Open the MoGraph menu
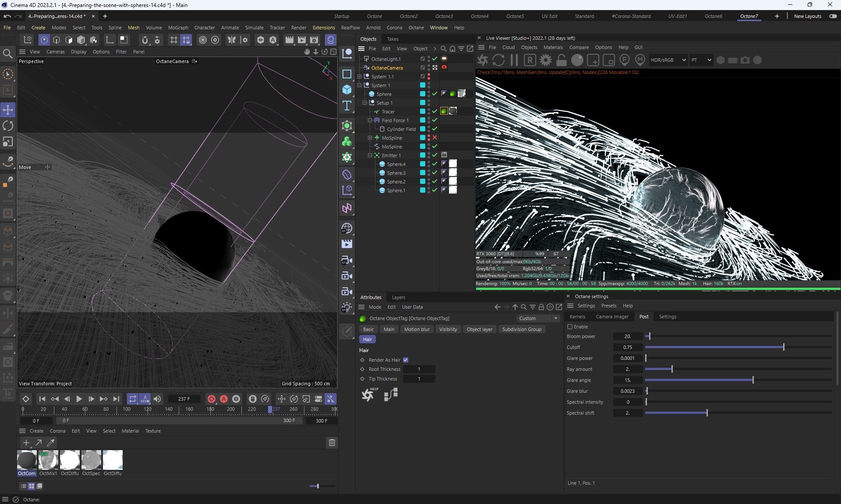 [x=178, y=28]
